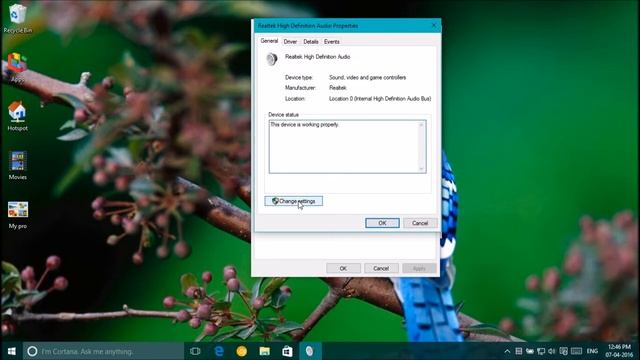Click the Realtek speaker device icon
Screen dimensions: 640x360
(x=272, y=59)
